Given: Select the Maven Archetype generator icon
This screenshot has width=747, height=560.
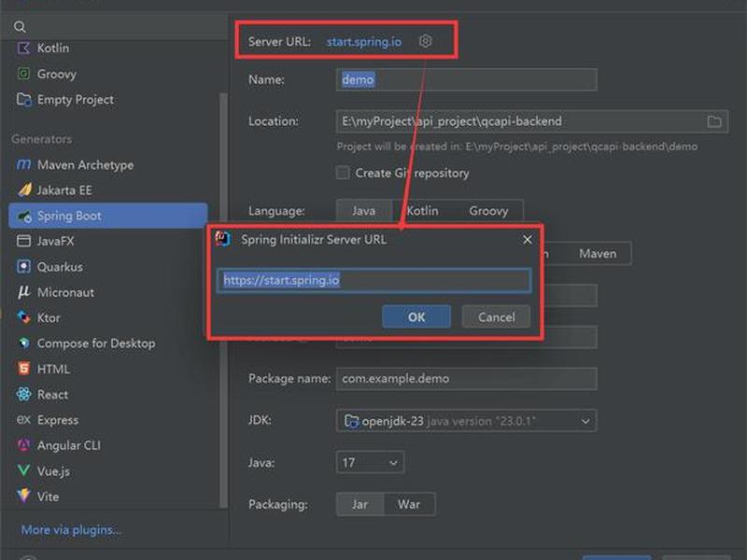Looking at the screenshot, I should click(x=23, y=165).
